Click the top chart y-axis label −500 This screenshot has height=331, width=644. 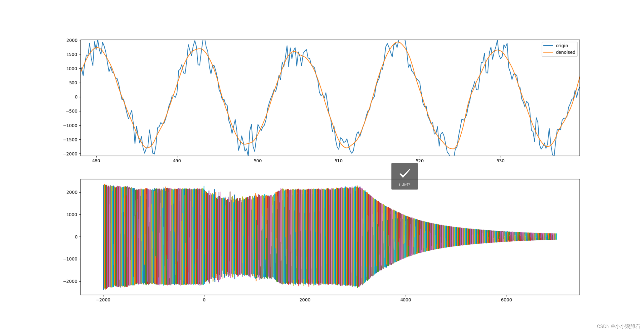(72, 111)
